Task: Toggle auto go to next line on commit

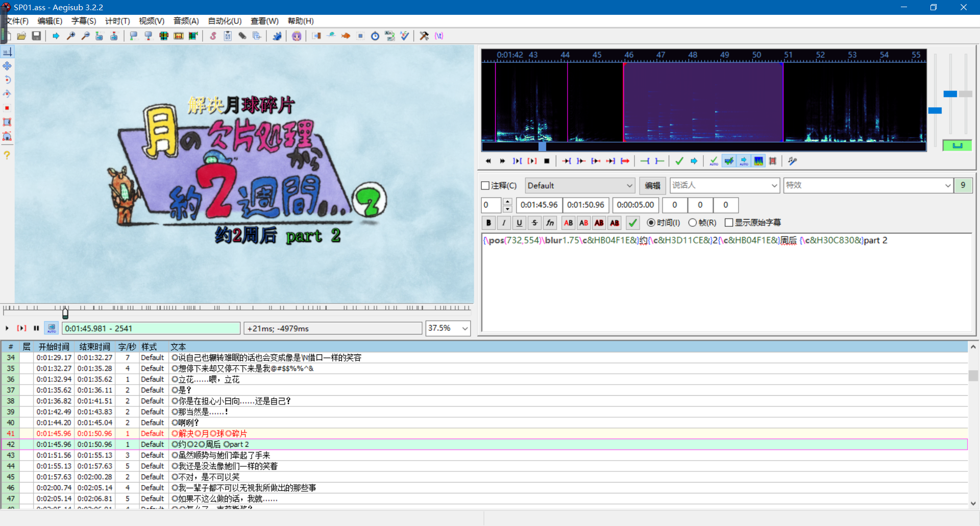Action: 729,161
